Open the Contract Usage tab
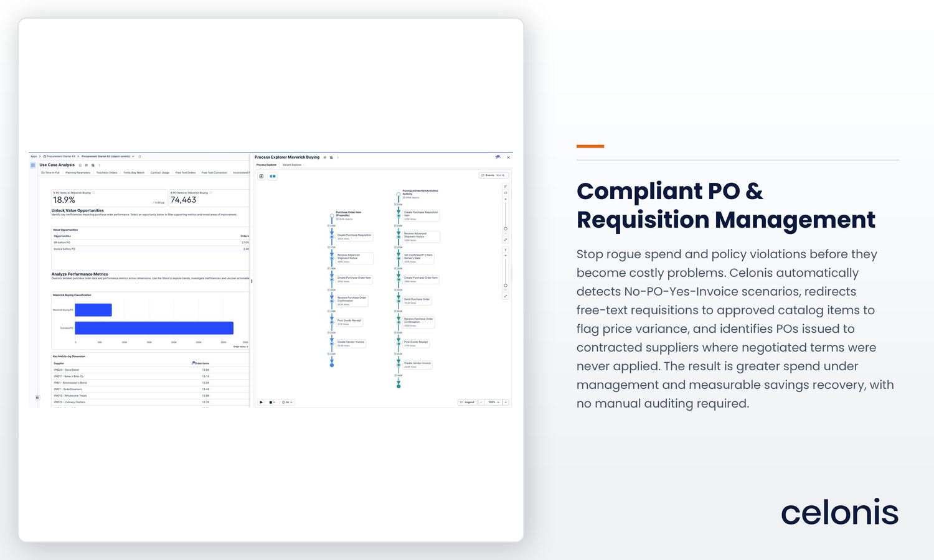 pyautogui.click(x=160, y=172)
